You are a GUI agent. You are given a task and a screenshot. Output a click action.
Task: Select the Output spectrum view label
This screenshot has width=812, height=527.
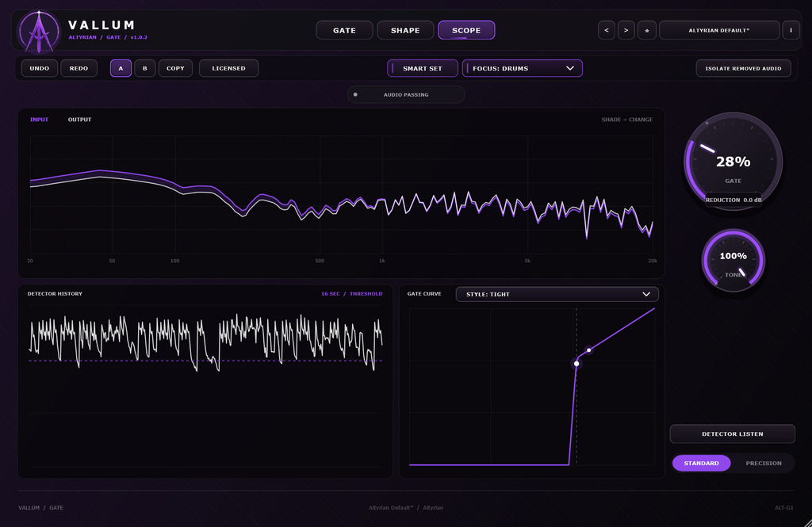(80, 120)
